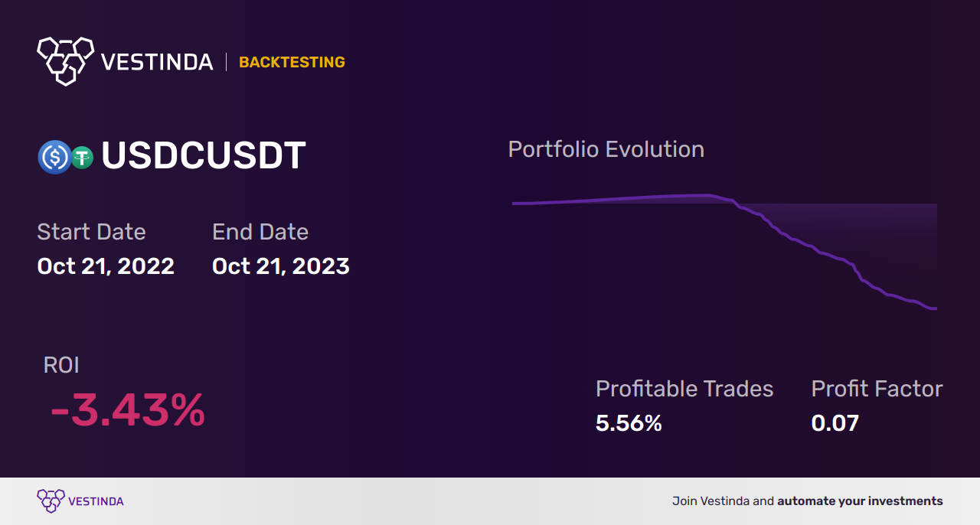Click the purple portfolio evolution line chart
The height and width of the screenshot is (525, 980).
tap(724, 252)
